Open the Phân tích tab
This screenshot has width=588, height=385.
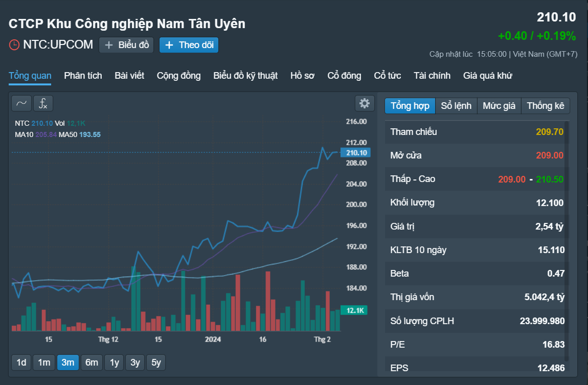83,76
